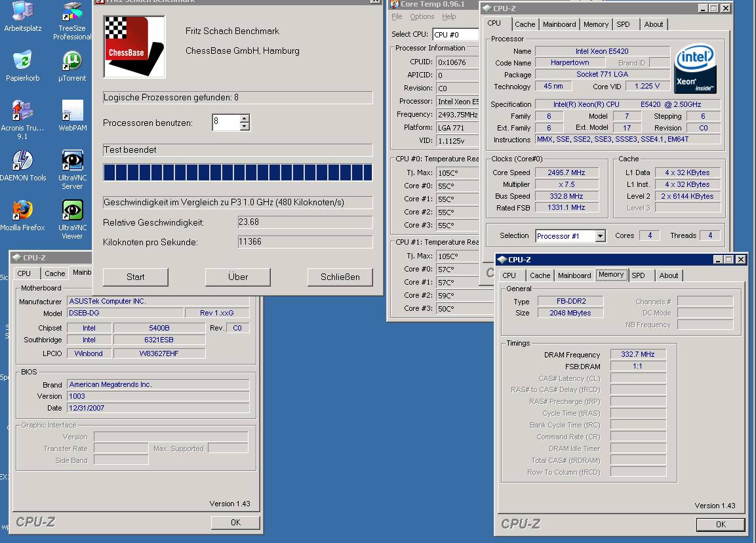Click the manufacturer "ASUSTek Computer INC."
This screenshot has width=756, height=543.
[x=158, y=302]
